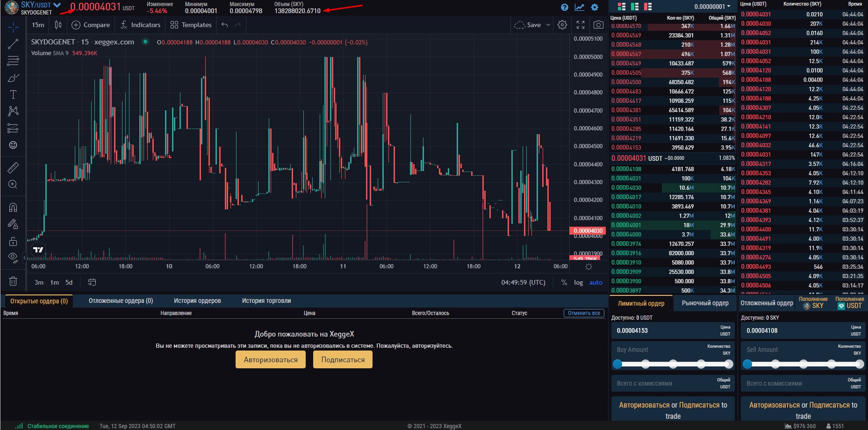Undo the last chart action
The image size is (868, 430).
click(225, 25)
